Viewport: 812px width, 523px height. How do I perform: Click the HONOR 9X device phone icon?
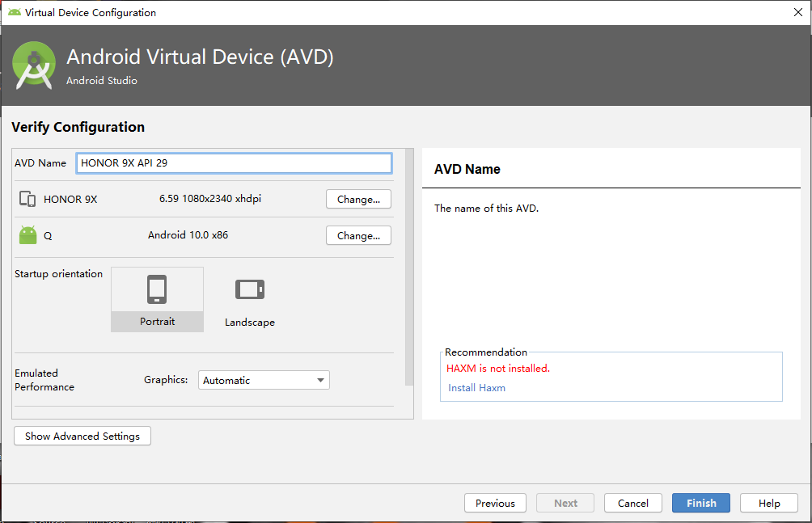tap(27, 199)
